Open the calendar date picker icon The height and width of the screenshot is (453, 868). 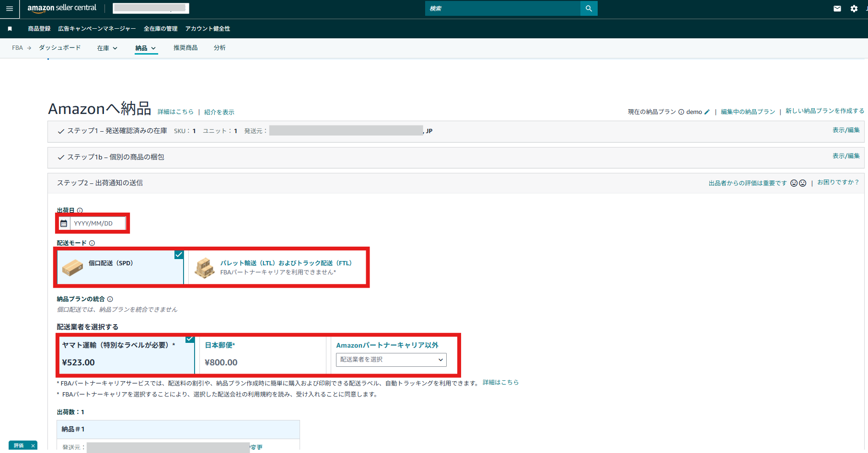64,224
